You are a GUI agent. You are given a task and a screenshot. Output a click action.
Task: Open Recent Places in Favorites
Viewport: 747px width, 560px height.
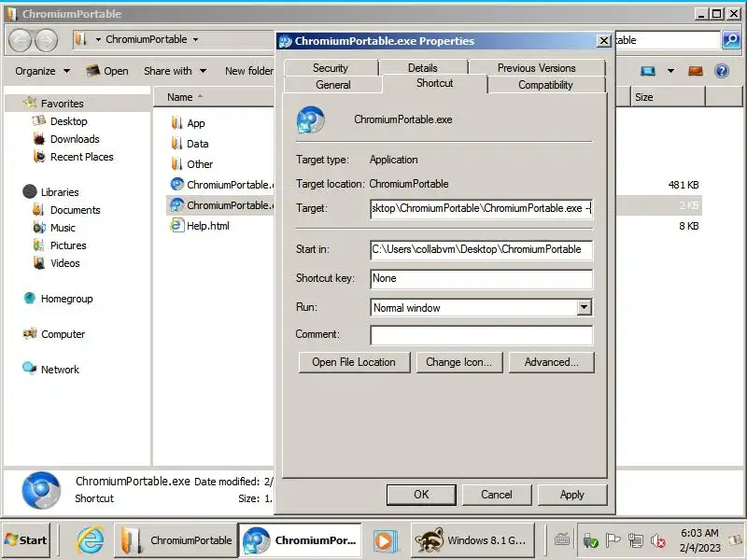82,157
